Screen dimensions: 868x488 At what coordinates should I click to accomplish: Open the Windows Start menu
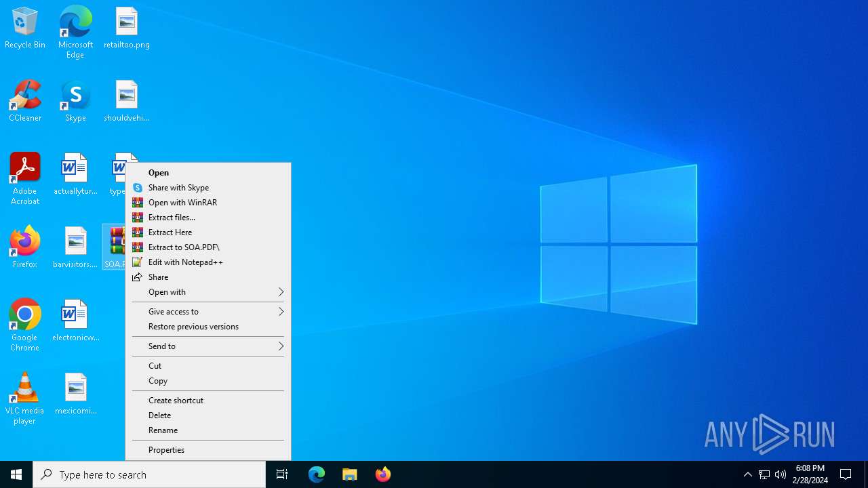click(x=16, y=474)
